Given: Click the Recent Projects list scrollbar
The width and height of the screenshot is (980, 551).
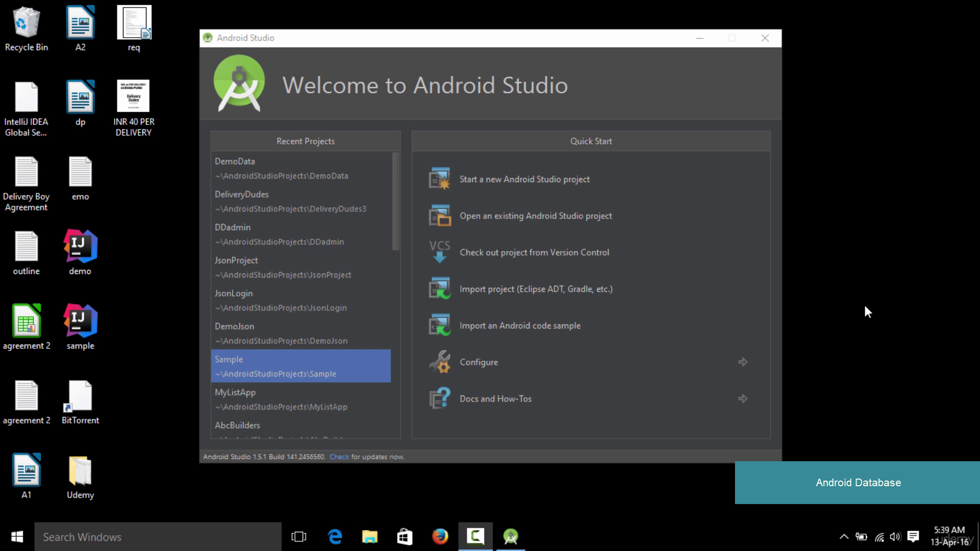Looking at the screenshot, I should point(396,202).
